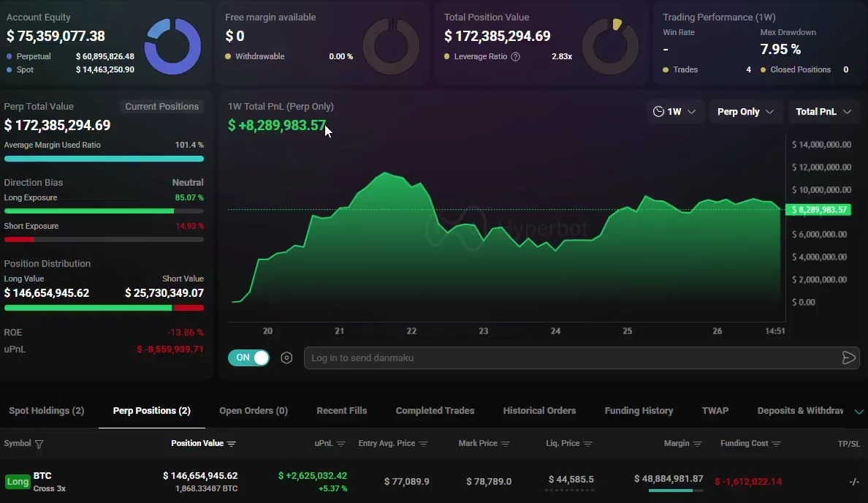This screenshot has height=503, width=868.
Task: Open the Historical Orders tab
Action: (x=539, y=410)
